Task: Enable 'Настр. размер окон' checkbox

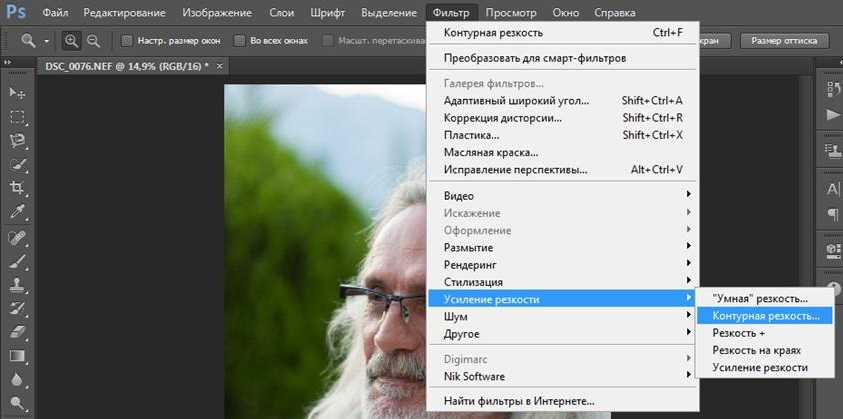Action: pyautogui.click(x=126, y=41)
